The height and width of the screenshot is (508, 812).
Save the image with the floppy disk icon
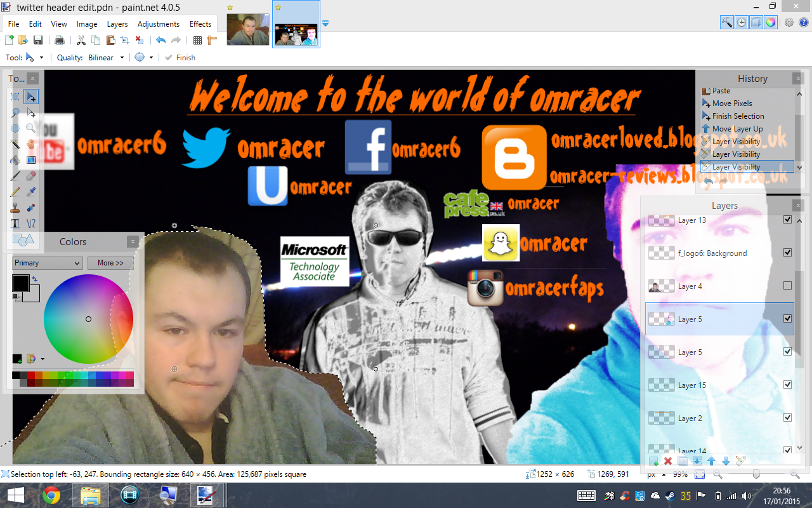tap(38, 41)
